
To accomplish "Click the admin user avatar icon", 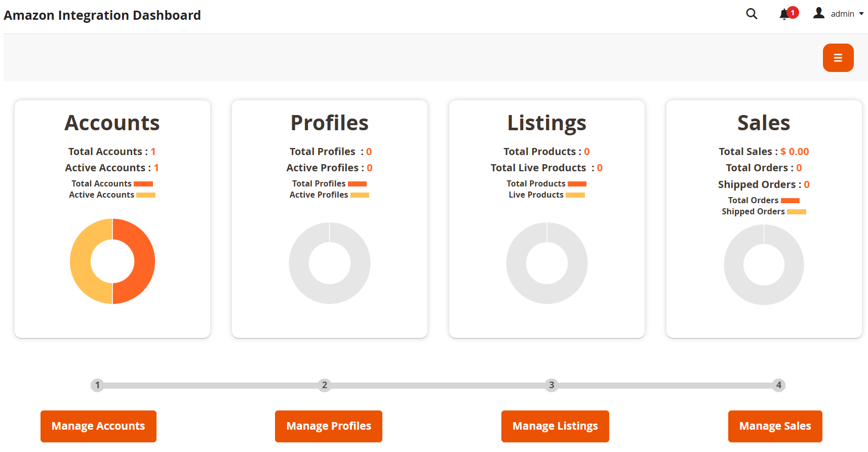I will (x=818, y=13).
